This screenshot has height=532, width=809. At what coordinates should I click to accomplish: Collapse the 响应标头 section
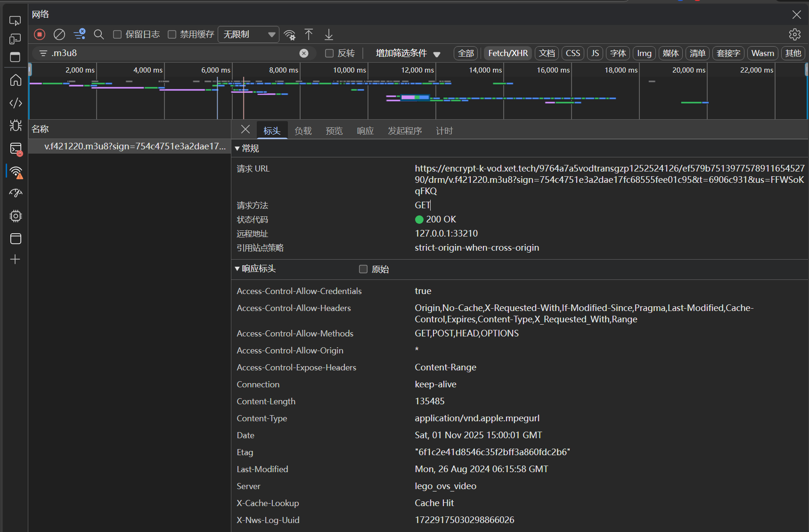(237, 269)
